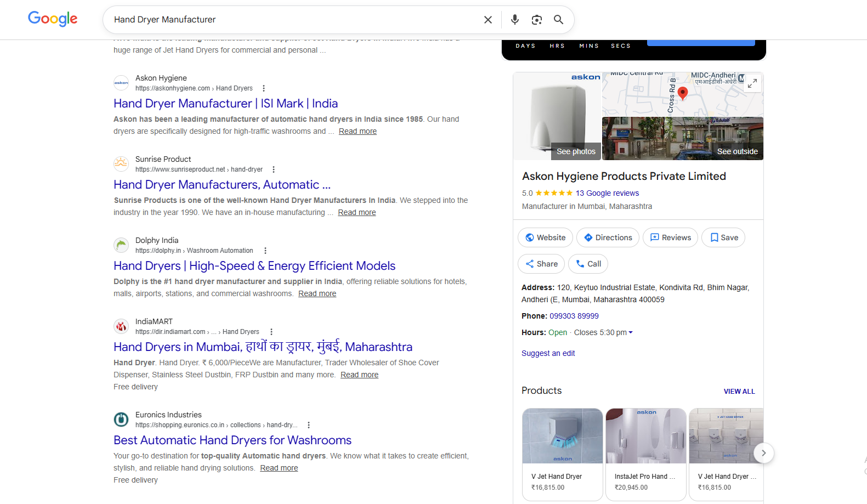Click Sunrise Product site name
The image size is (867, 504).
point(163,159)
